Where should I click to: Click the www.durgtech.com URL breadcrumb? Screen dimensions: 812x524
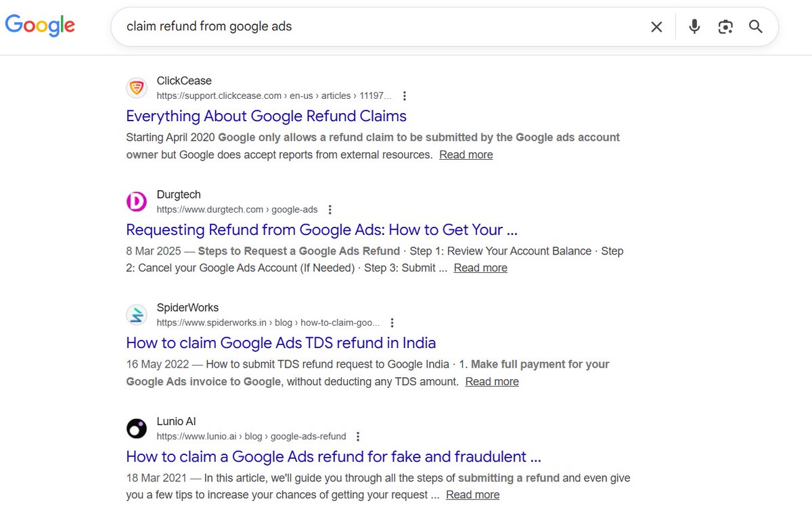237,210
